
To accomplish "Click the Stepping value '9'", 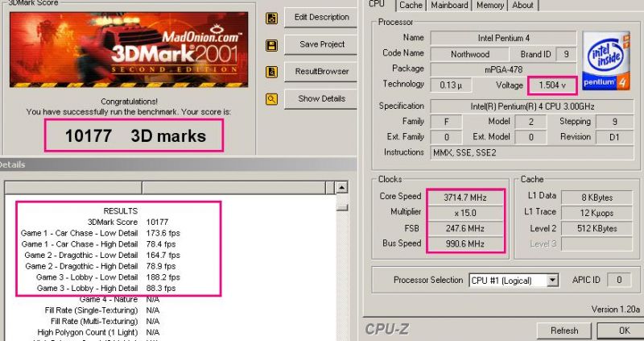I will (x=614, y=122).
